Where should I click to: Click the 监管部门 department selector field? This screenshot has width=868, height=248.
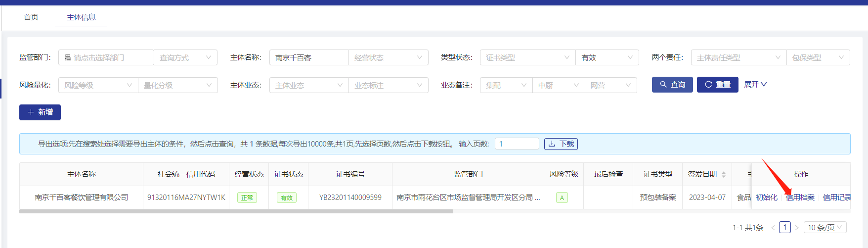click(106, 57)
